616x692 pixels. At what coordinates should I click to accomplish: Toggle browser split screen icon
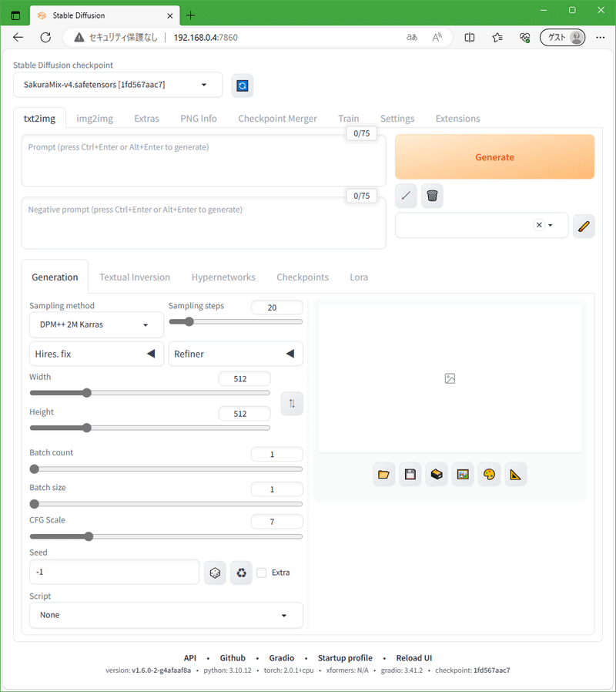[470, 38]
